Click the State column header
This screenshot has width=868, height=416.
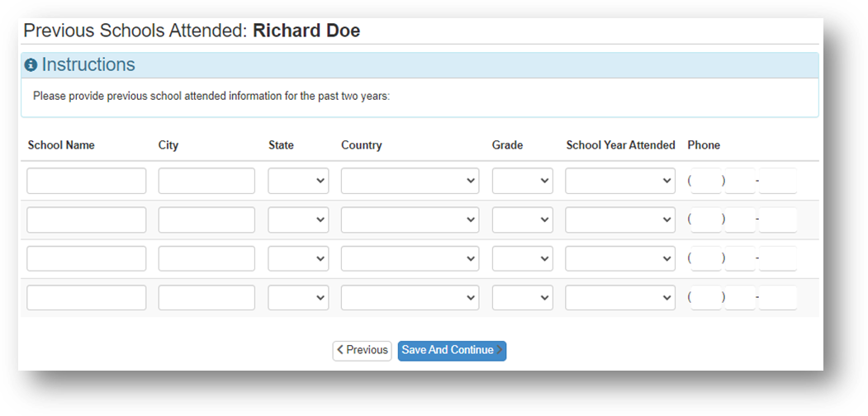click(x=282, y=145)
